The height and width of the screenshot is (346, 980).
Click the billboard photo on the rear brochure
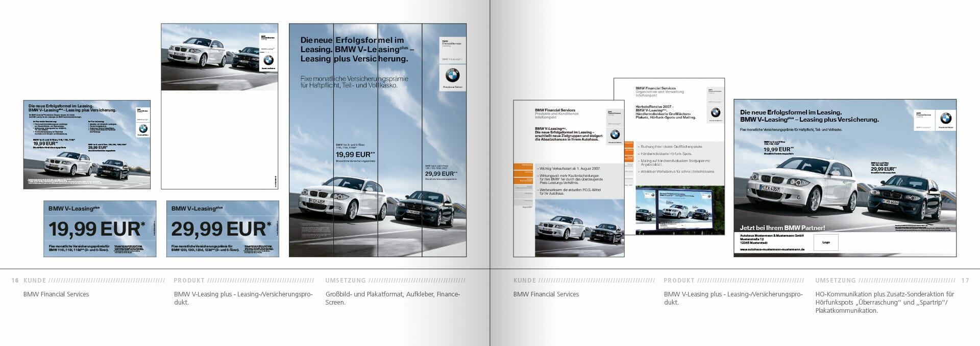[679, 210]
